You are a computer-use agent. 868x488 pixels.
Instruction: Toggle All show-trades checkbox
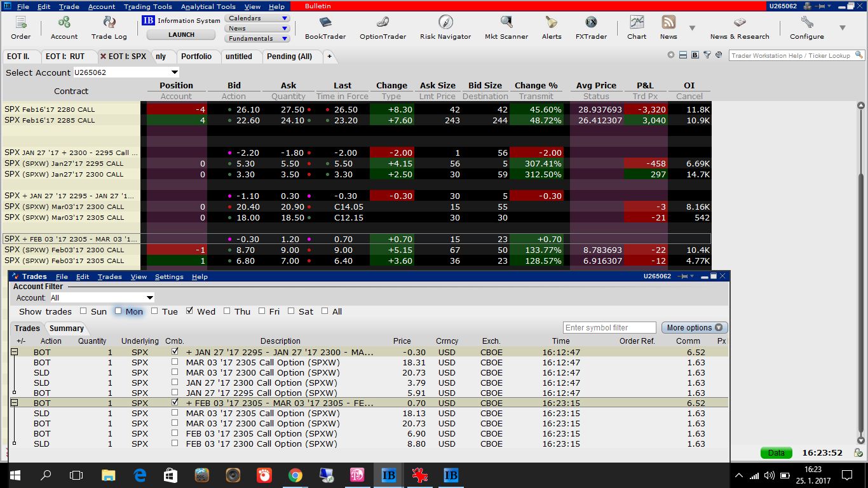(325, 311)
